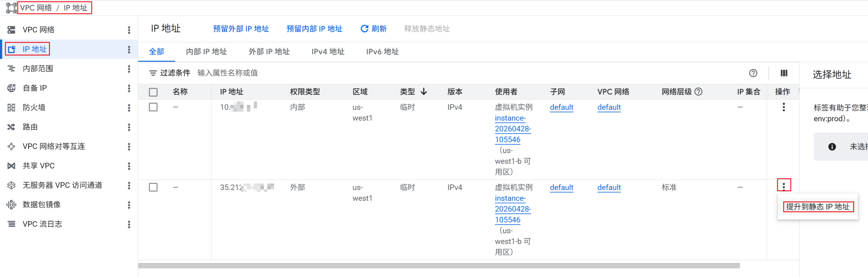Click the horizontal scrollbar under the table

click(439, 266)
